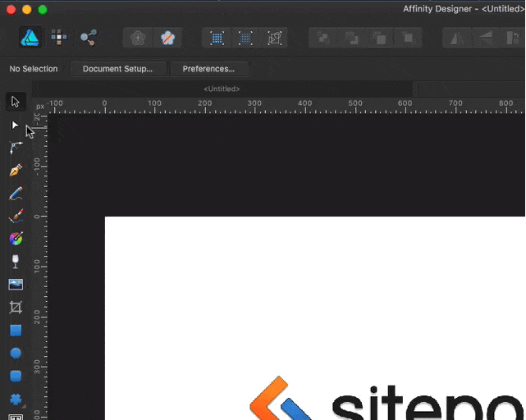Open Document Setup dialog
The height and width of the screenshot is (420, 526).
[x=117, y=69]
